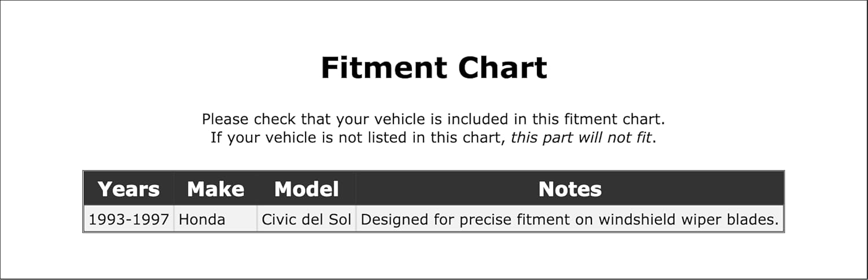The image size is (868, 280).
Task: Select the Model column header
Action: [x=306, y=189]
